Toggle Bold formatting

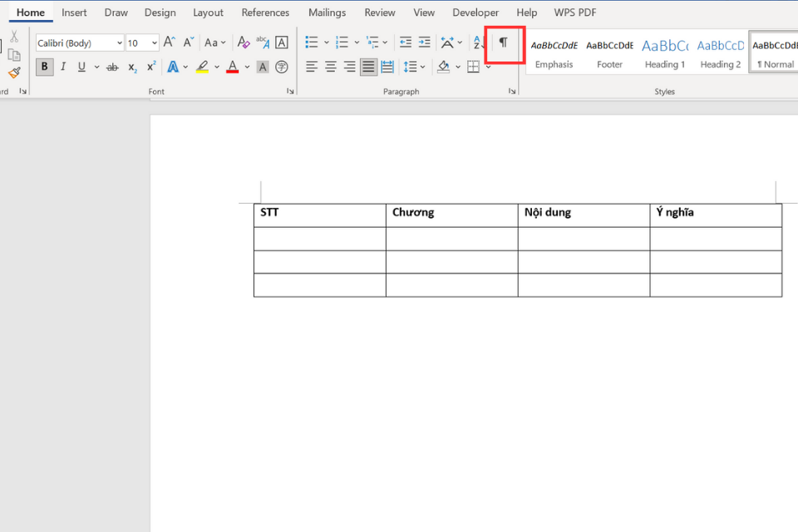click(x=45, y=66)
